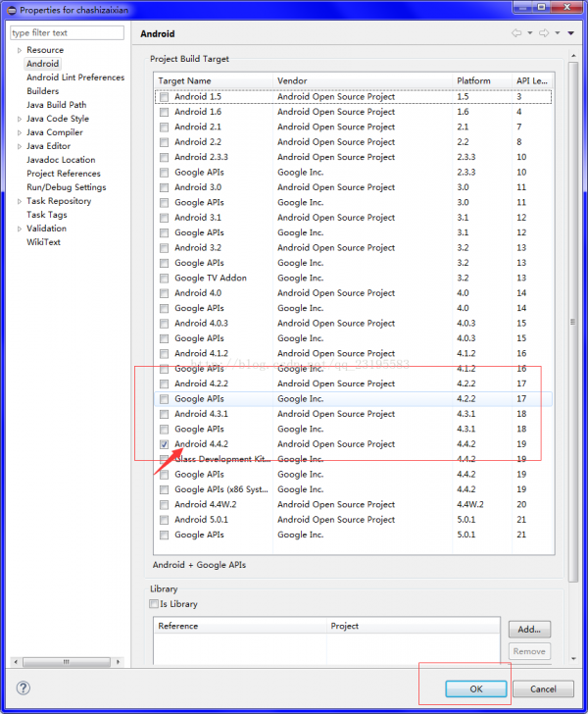Viewport: 588px width, 714px height.
Task: Check the Android 1.6 target
Action: [x=165, y=112]
